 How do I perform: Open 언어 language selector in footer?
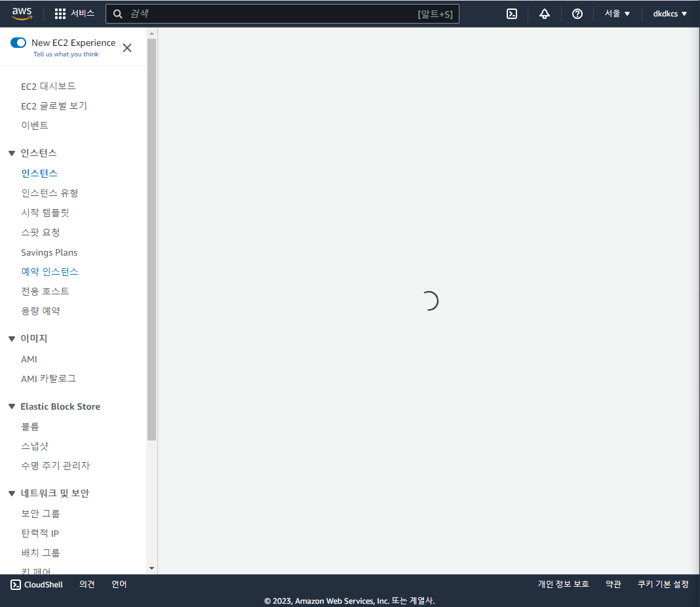coord(119,584)
